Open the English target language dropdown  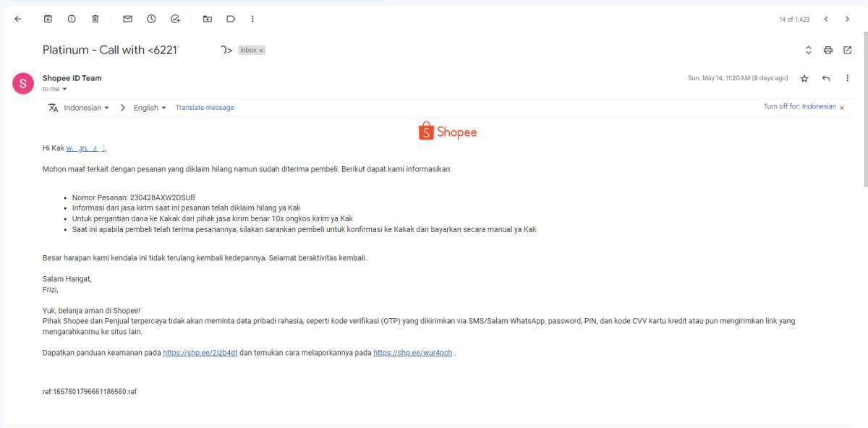pos(150,108)
